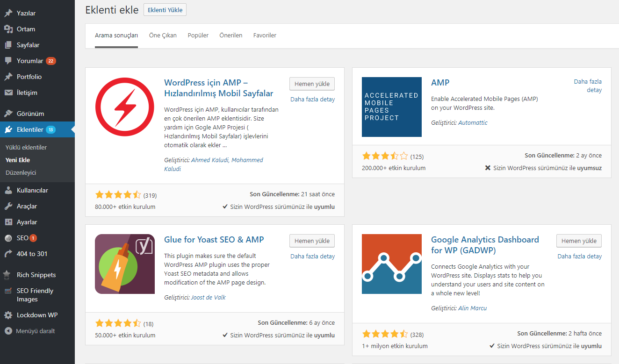619x364 pixels.
Task: Visit developer Alin Marcu link
Action: (x=473, y=308)
